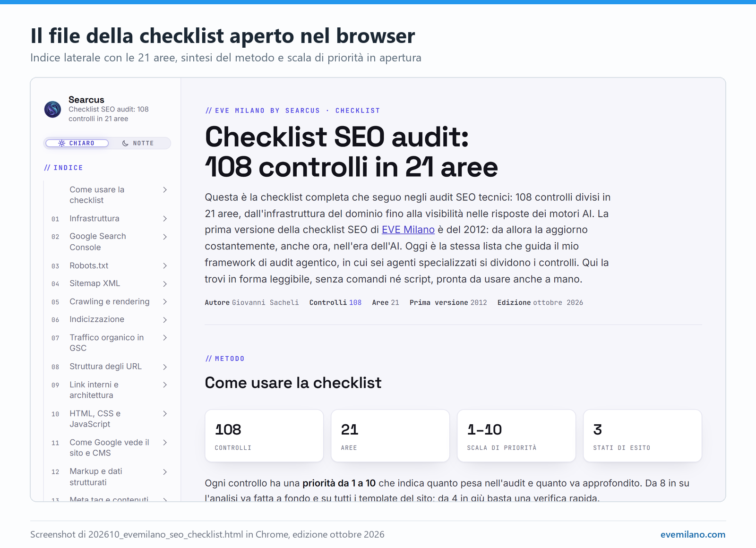756x548 pixels.
Task: Expand the Google Search Console chevron
Action: (x=165, y=237)
